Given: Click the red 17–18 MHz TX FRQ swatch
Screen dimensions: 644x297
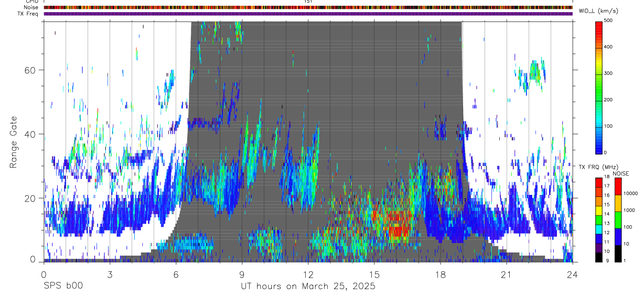Looking at the screenshot, I should point(599,182).
